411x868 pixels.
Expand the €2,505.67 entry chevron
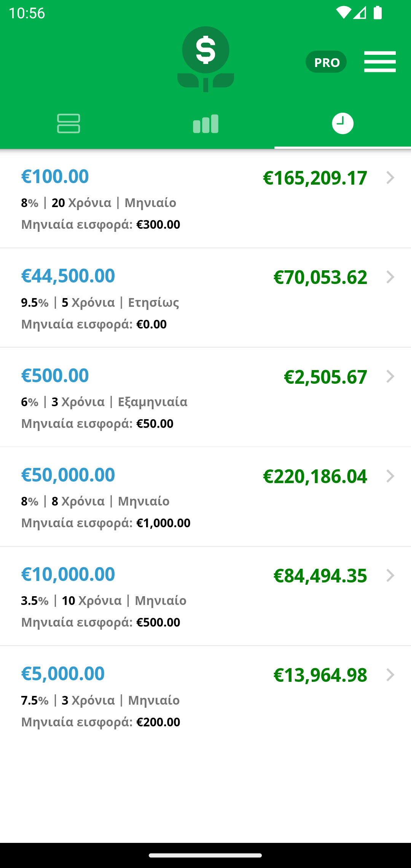(x=390, y=377)
